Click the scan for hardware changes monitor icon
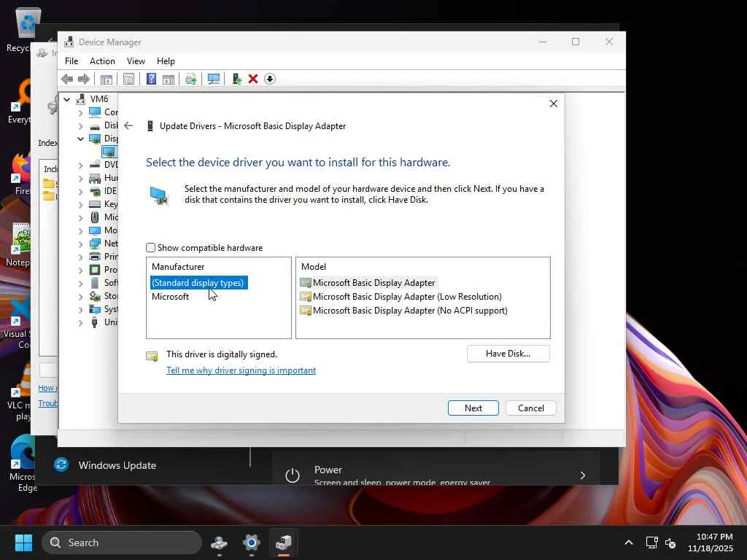 click(x=214, y=79)
